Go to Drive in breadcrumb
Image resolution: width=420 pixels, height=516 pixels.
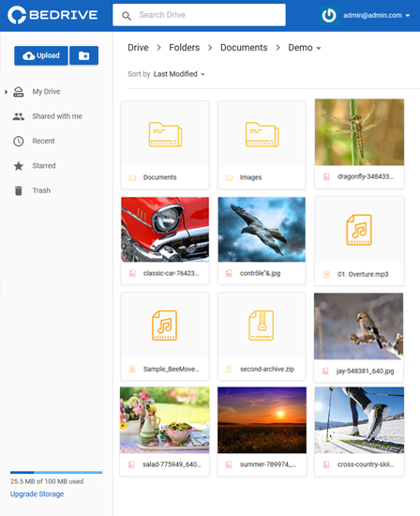pyautogui.click(x=138, y=48)
